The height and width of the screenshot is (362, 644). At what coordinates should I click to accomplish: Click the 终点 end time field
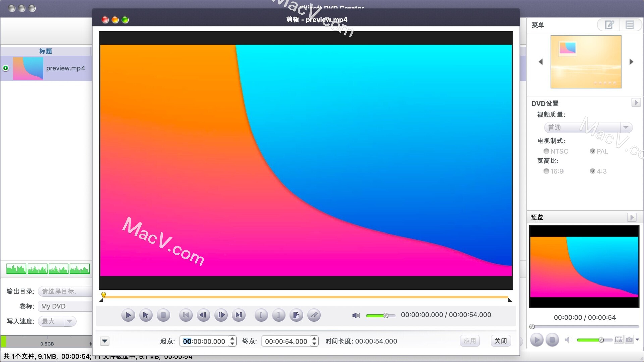(286, 341)
